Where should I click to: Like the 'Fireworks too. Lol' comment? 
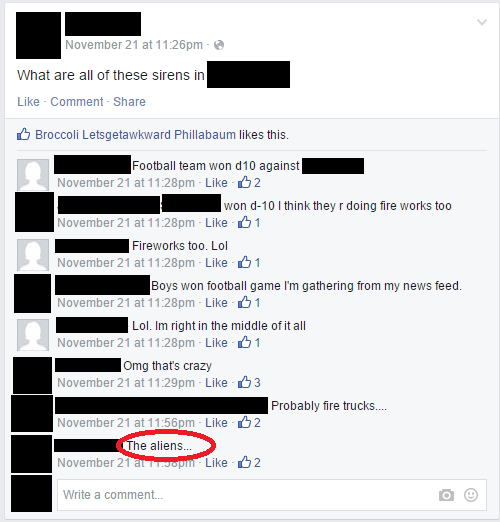(x=216, y=263)
